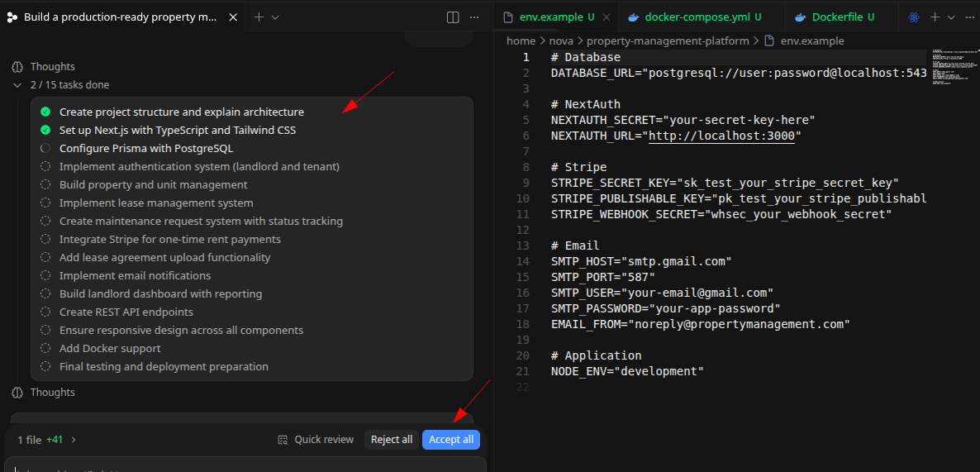Open the React icon editor tab
980x472 pixels.
pos(914,17)
